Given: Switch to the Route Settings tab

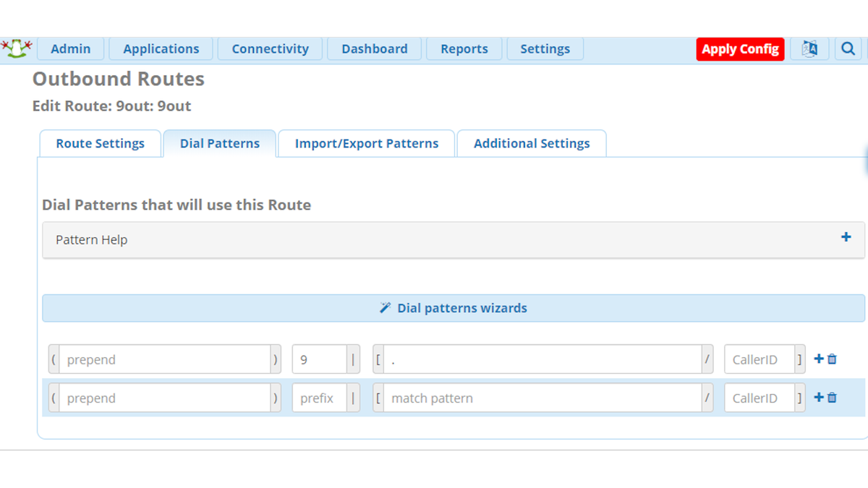Looking at the screenshot, I should click(100, 143).
